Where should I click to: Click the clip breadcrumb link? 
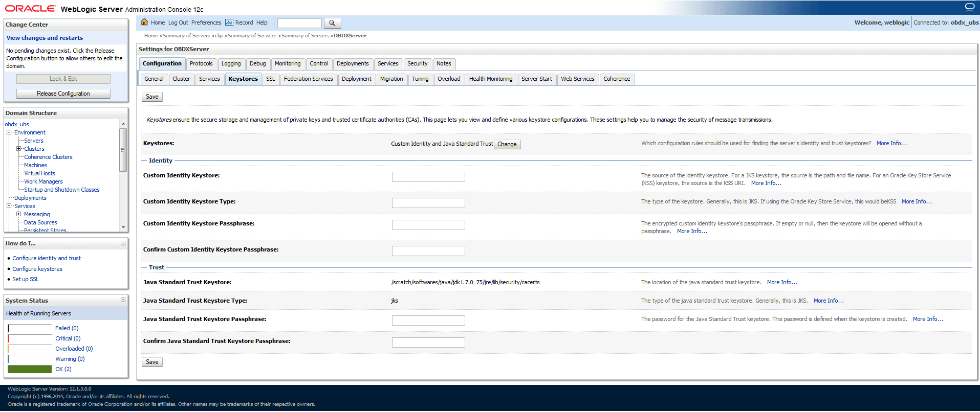click(219, 36)
